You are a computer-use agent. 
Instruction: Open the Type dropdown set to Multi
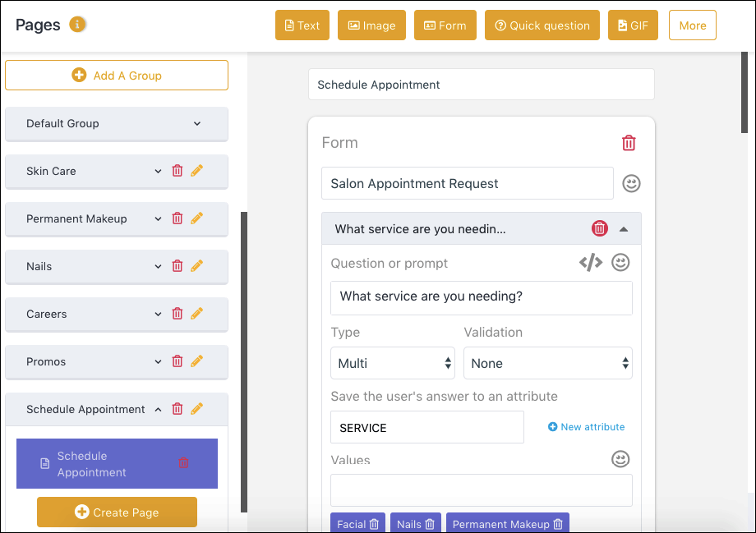(x=393, y=363)
